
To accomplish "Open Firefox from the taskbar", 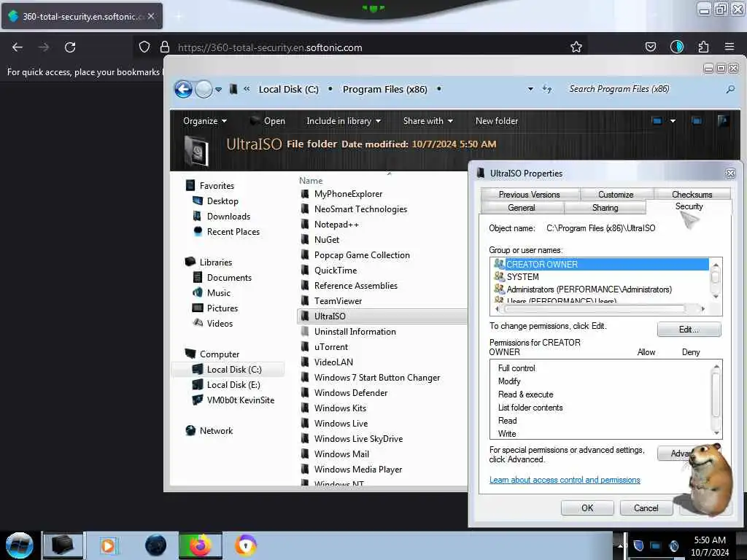I will (x=200, y=545).
